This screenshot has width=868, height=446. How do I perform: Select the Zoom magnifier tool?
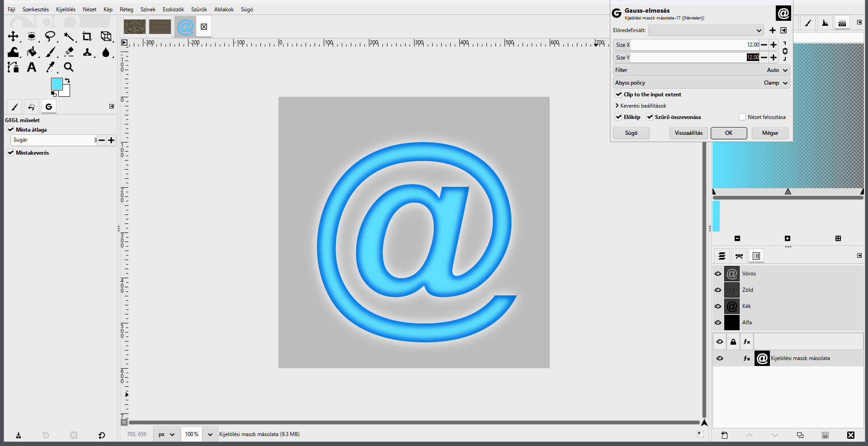[69, 67]
